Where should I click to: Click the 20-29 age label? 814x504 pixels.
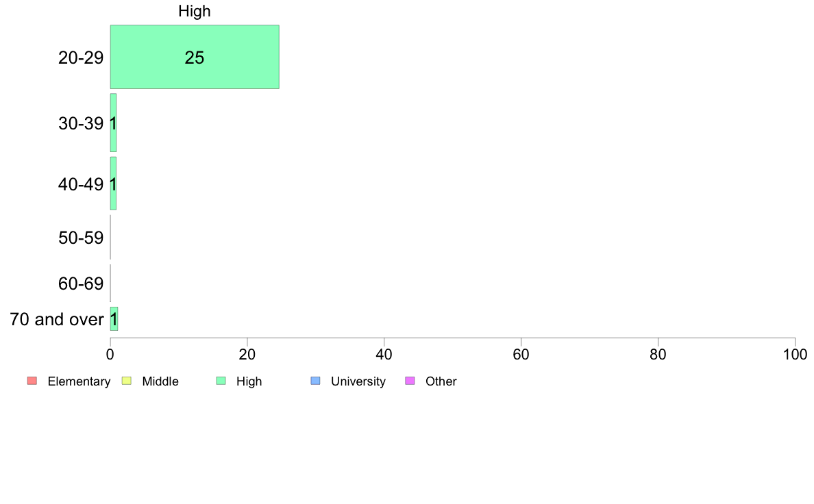[81, 58]
